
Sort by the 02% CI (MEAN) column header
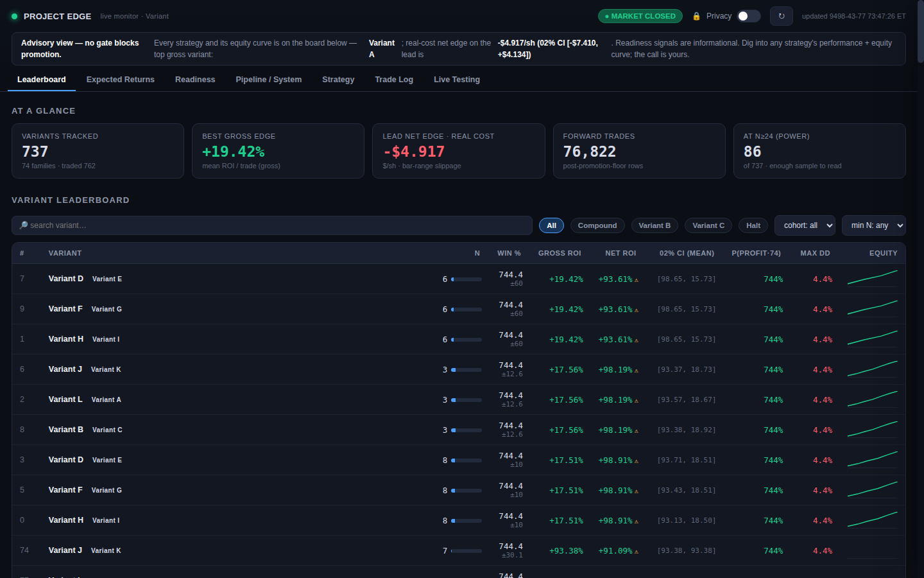(x=687, y=253)
